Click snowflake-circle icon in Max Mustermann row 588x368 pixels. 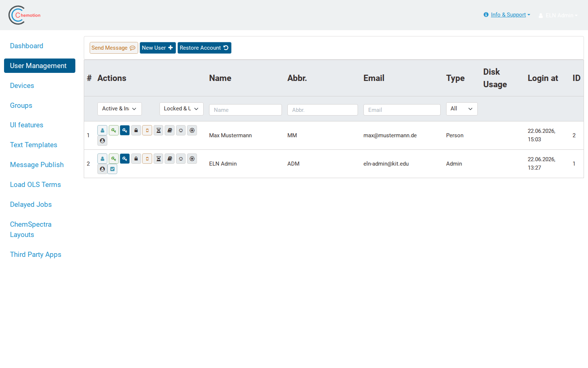pyautogui.click(x=192, y=130)
